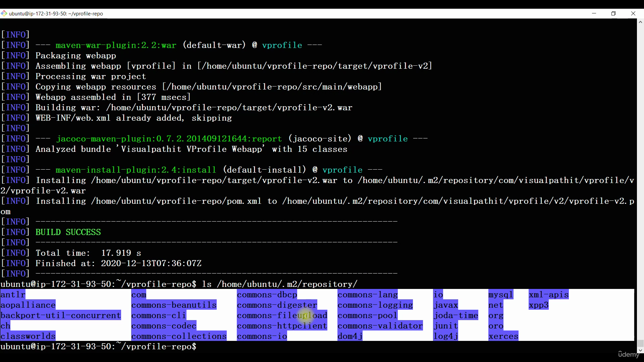Screen dimensions: 644x362
Task: Close the vprofile-repo terminal window
Action: click(633, 13)
